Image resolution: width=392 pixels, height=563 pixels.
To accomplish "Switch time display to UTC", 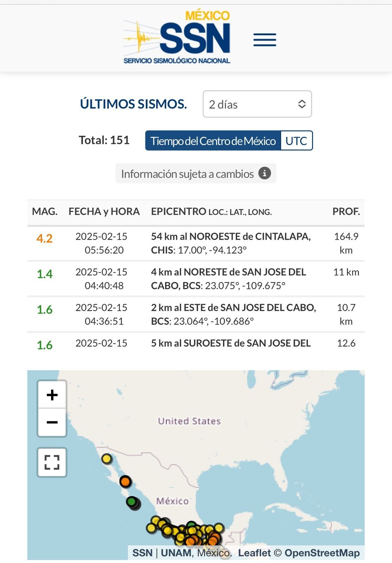I will coord(296,141).
